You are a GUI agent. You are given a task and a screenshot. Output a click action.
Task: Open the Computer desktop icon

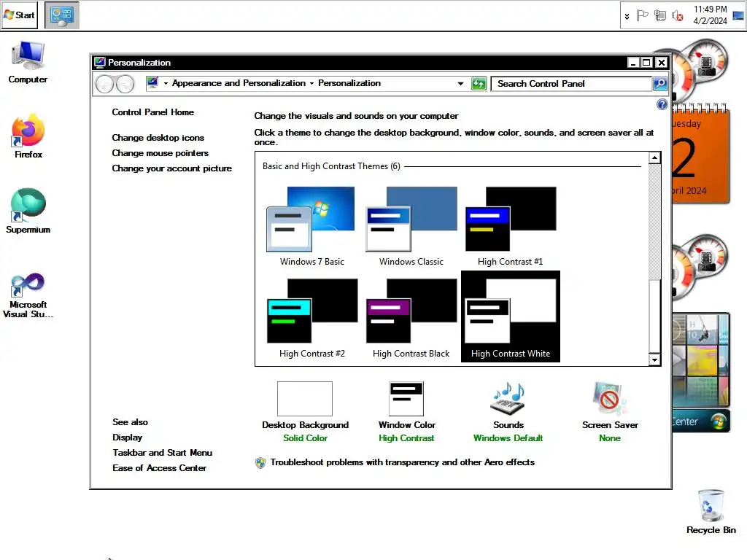[28, 63]
